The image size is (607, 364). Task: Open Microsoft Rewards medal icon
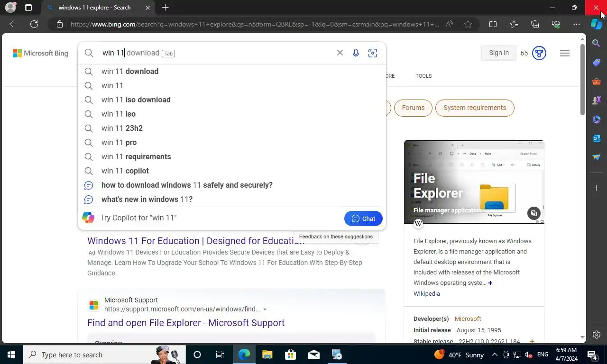[539, 53]
